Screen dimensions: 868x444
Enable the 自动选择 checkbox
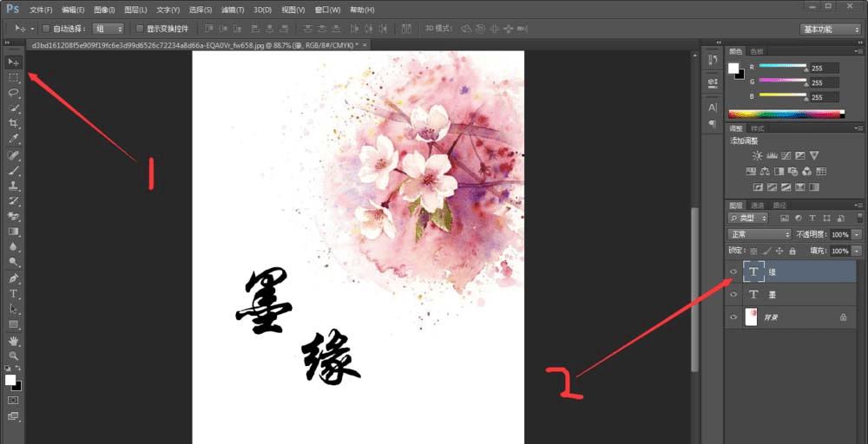46,29
